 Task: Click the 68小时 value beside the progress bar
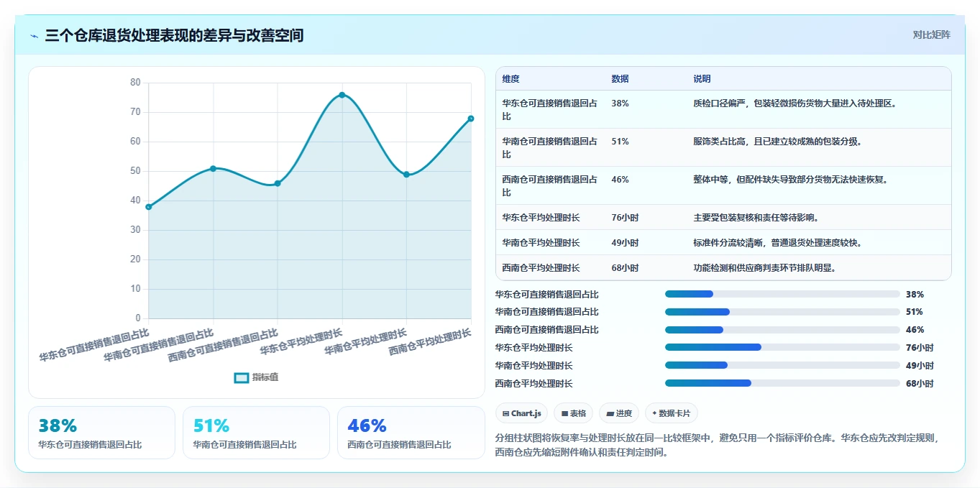(920, 384)
